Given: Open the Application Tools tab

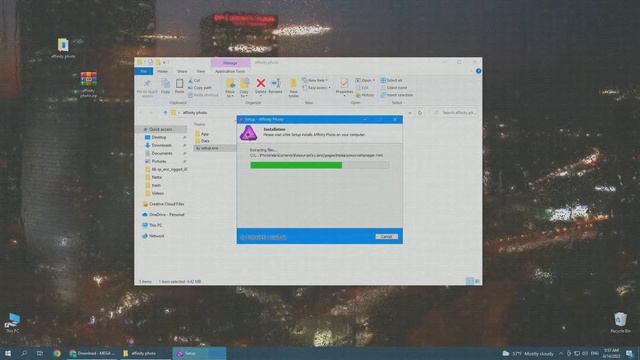Looking at the screenshot, I should pos(230,71).
